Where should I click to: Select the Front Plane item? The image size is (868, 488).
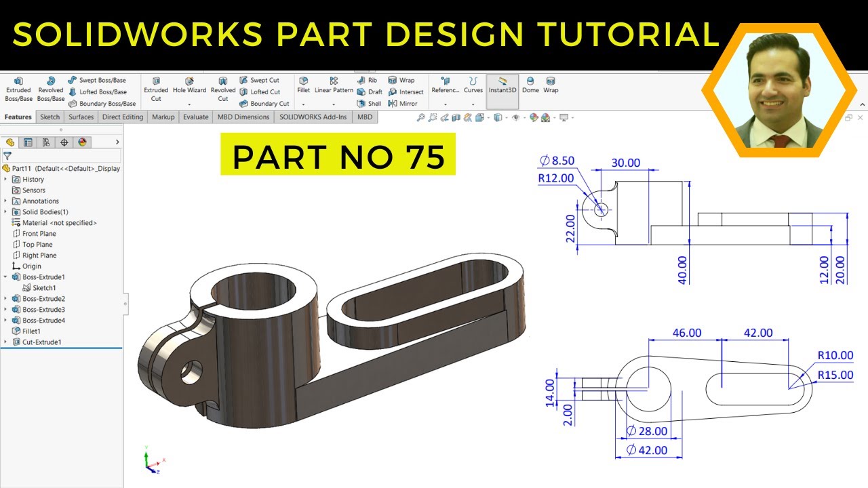[34, 234]
